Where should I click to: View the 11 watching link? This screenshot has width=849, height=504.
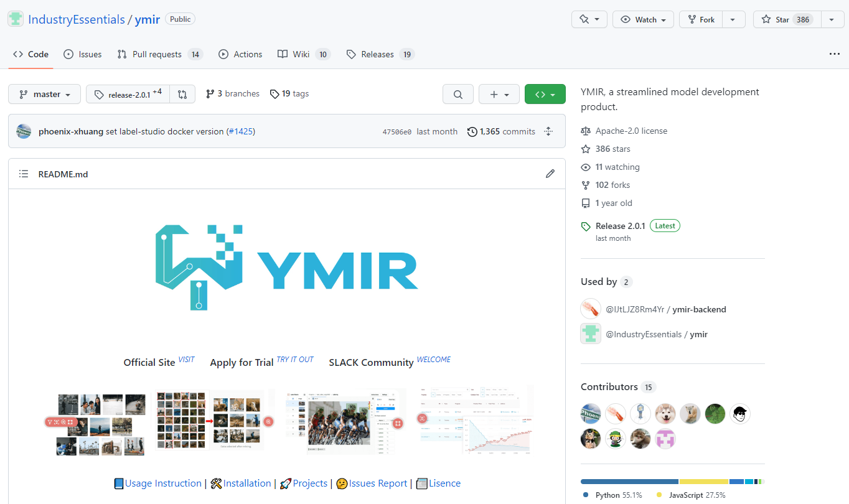(611, 167)
